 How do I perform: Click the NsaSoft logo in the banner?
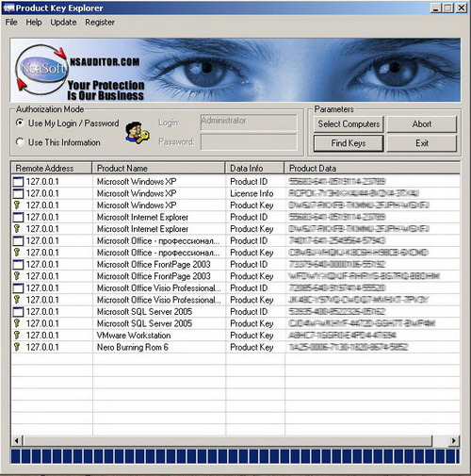coord(41,69)
